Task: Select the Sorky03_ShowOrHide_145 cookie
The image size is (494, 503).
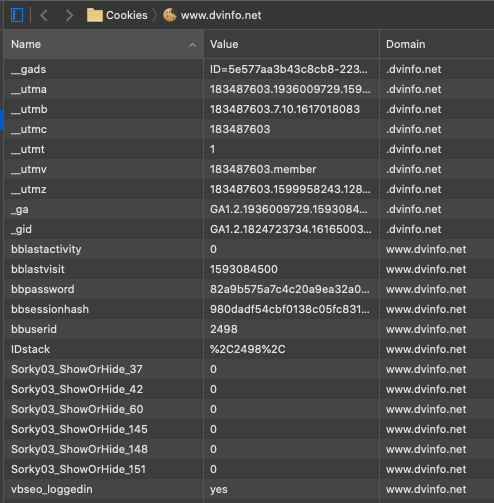Action: pyautogui.click(x=79, y=429)
